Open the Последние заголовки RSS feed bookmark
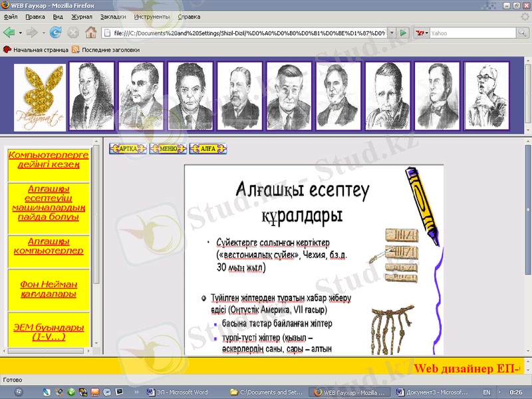Screen dimensions: 532x399 point(106,49)
